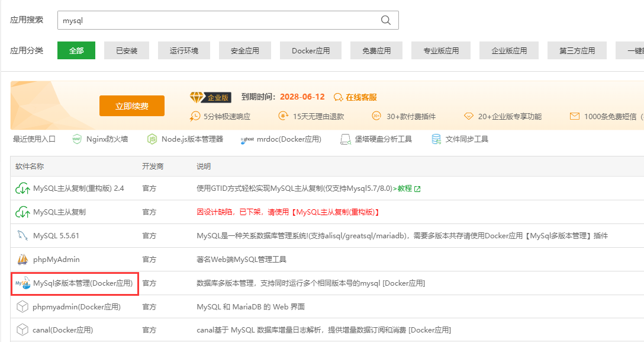The height and width of the screenshot is (342, 644).
Task: Click the 在线客服 chat icon
Action: point(338,97)
